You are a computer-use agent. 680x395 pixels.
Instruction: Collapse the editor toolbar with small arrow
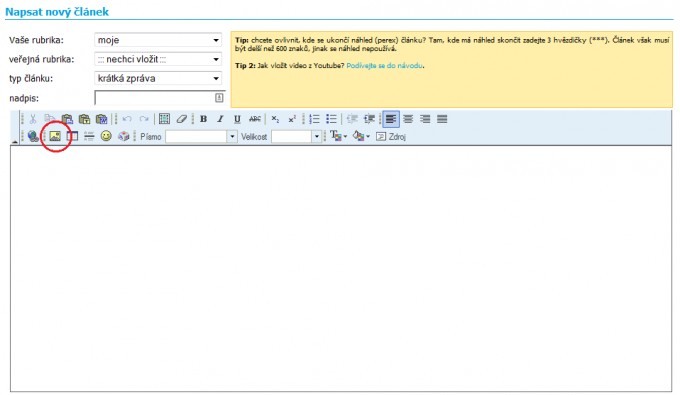pyautogui.click(x=14, y=141)
